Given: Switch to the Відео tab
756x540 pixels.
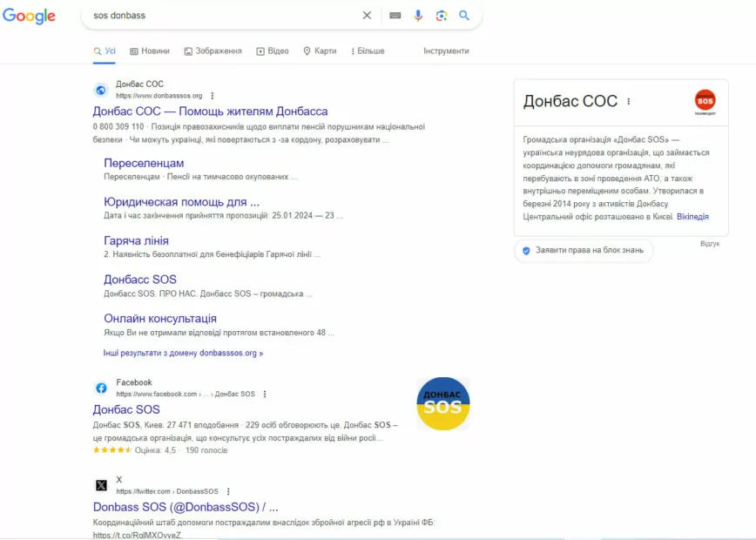Looking at the screenshot, I should click(x=273, y=51).
